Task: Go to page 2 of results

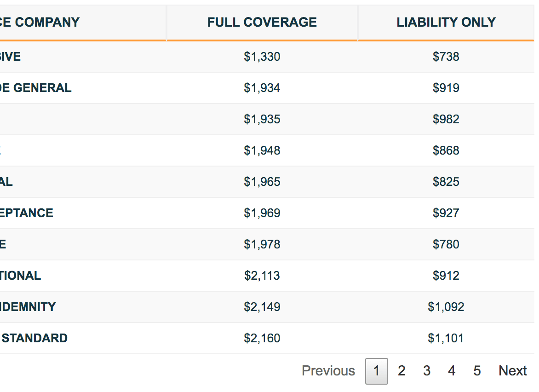Action: coord(401,371)
